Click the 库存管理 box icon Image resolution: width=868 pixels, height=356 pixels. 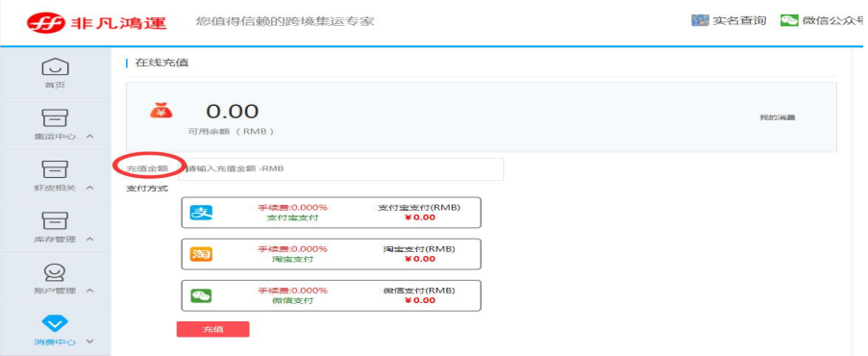tap(56, 220)
